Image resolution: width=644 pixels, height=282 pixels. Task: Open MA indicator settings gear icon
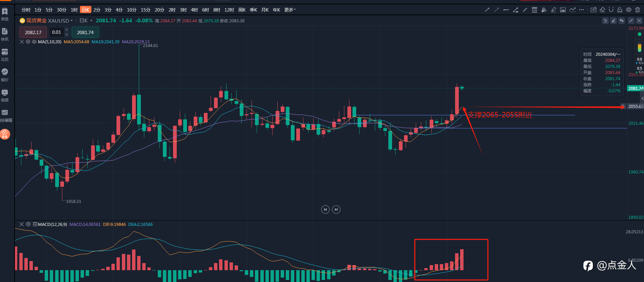(28, 42)
